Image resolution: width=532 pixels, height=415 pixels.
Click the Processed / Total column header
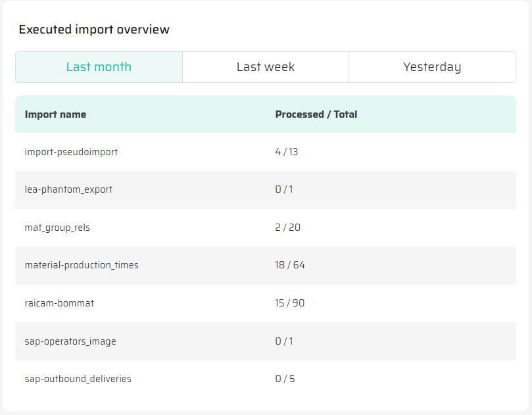[x=316, y=114]
